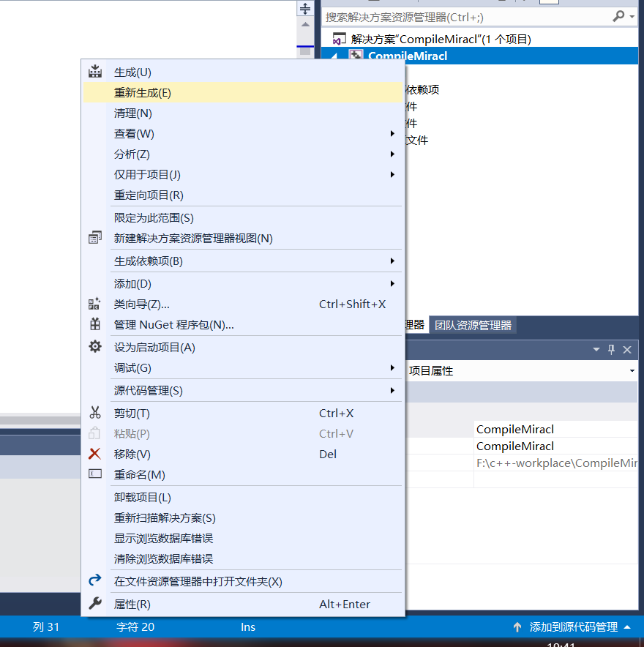The height and width of the screenshot is (647, 644).
Task: Click 添加到源代码管理 in status bar
Action: (x=574, y=627)
